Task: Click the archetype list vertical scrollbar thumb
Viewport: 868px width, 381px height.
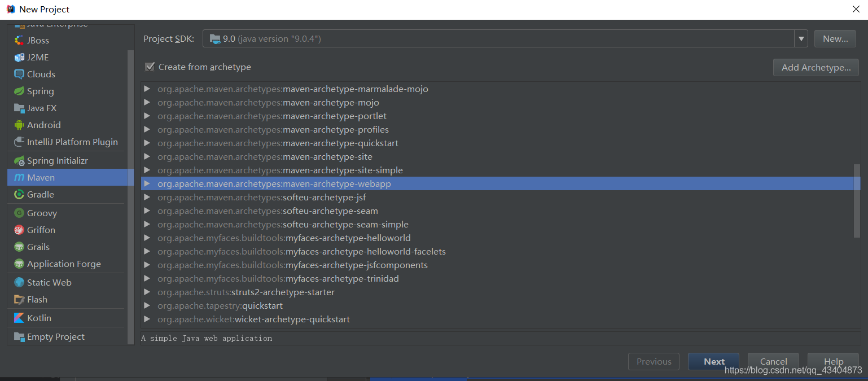Action: [857, 202]
